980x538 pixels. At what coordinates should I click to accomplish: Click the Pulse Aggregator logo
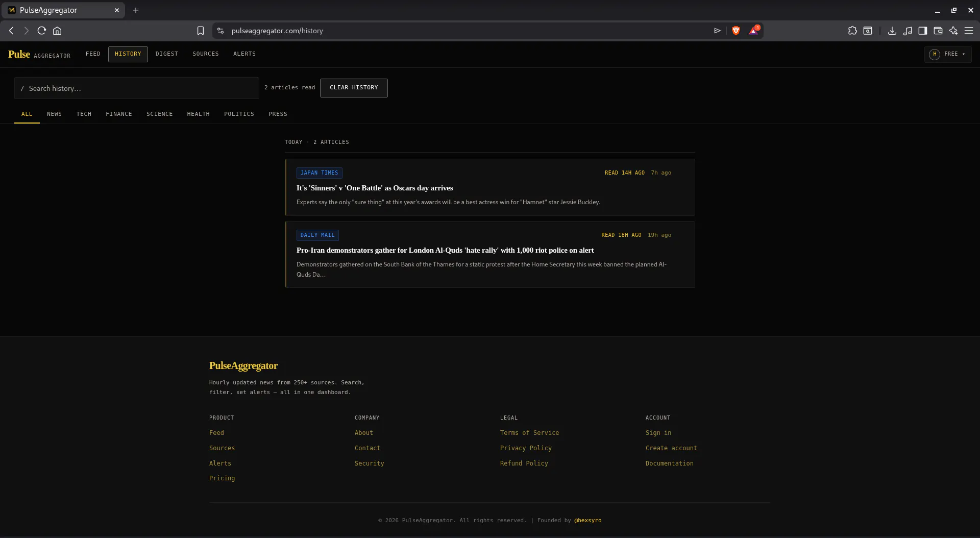point(39,54)
